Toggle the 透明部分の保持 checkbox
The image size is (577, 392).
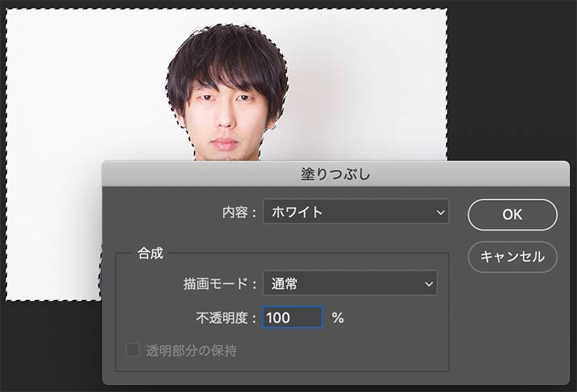pyautogui.click(x=132, y=350)
